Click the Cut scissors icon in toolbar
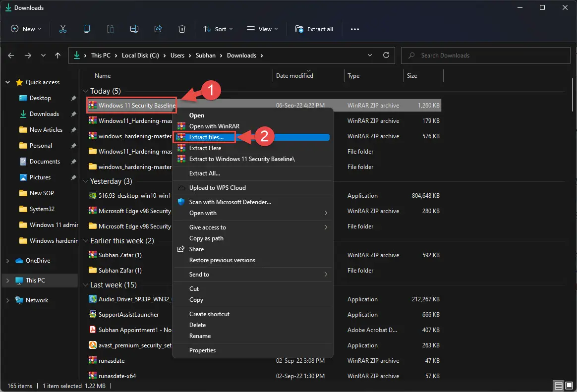The height and width of the screenshot is (392, 577). pyautogui.click(x=63, y=29)
